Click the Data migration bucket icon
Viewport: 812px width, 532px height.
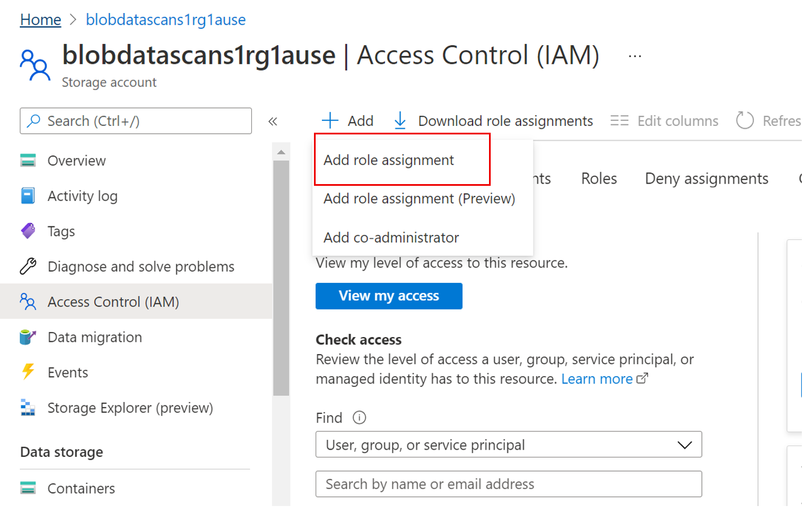(28, 337)
